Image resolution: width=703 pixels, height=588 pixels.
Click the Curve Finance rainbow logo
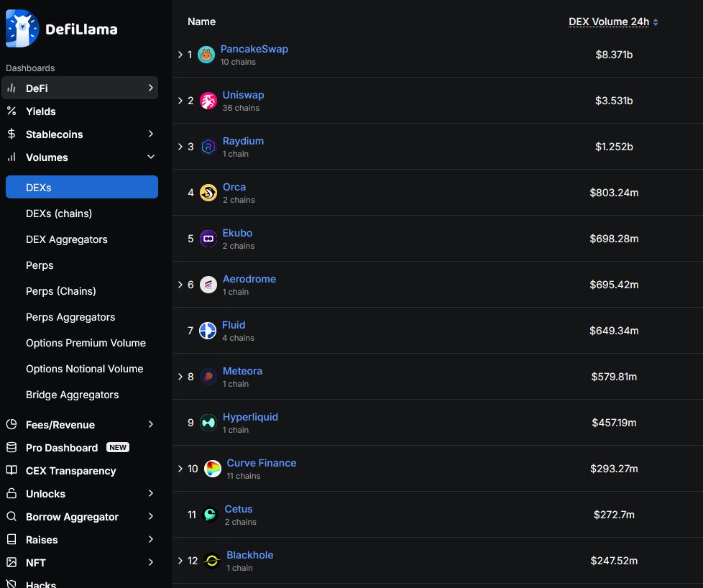tap(212, 468)
